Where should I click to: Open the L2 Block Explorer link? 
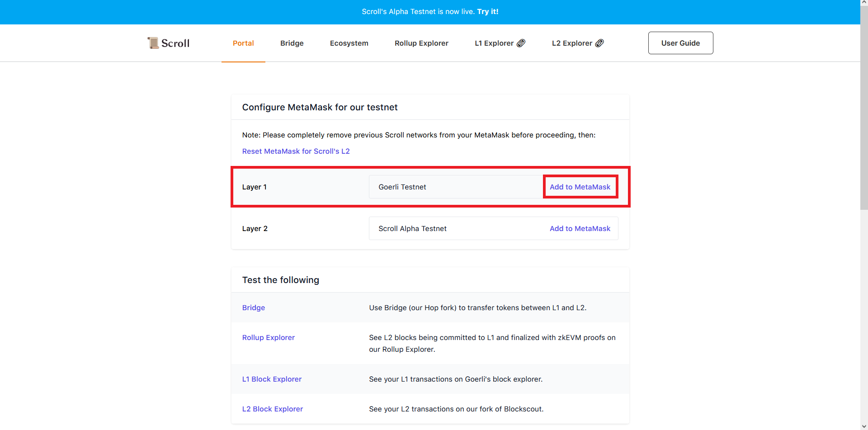273,409
